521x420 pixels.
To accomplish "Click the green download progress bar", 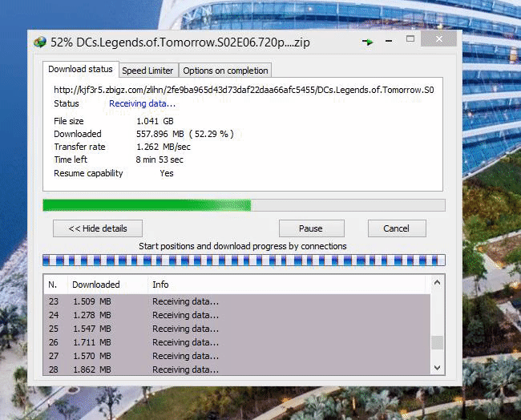I will click(x=244, y=205).
